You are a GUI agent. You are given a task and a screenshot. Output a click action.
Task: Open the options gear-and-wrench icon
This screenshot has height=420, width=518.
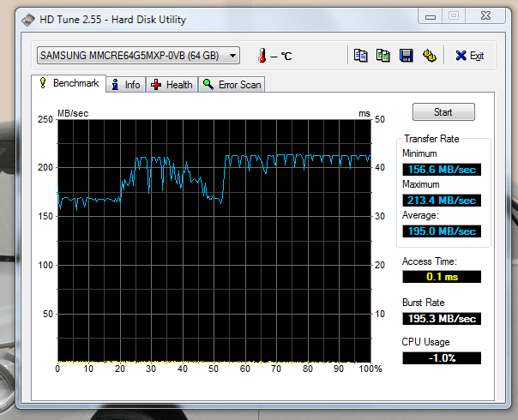point(429,56)
